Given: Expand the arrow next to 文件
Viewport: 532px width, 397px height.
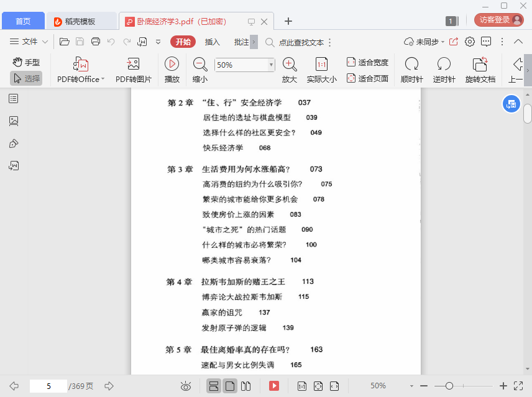Looking at the screenshot, I should (x=45, y=42).
